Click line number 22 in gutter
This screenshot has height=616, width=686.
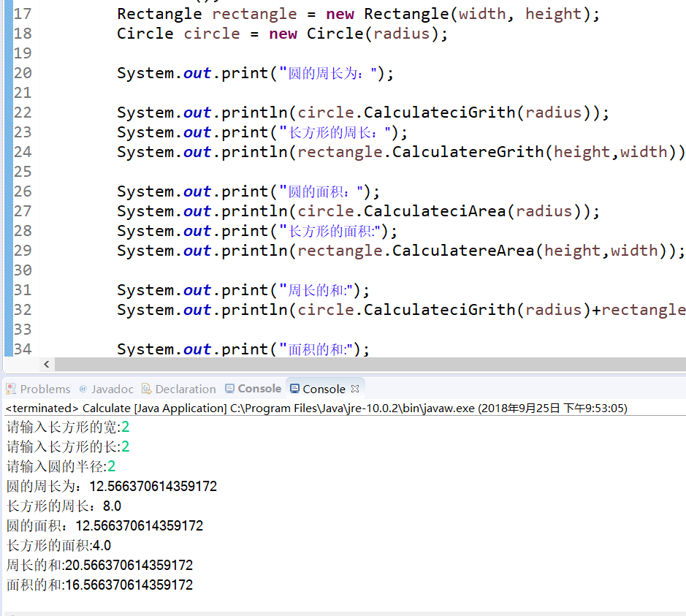click(23, 113)
